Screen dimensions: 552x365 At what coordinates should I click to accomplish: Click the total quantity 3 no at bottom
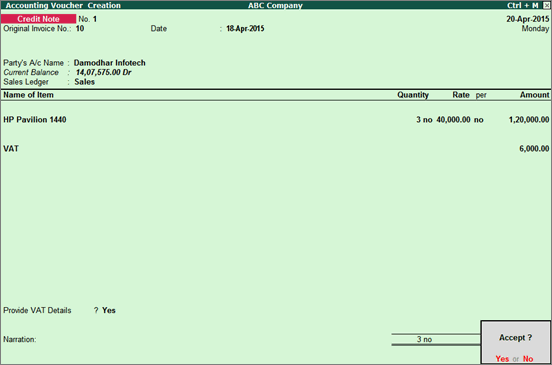point(424,339)
